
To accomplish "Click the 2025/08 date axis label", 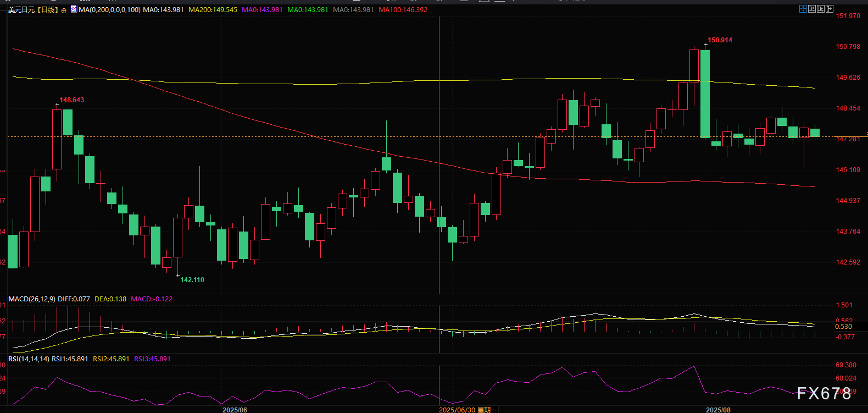I will pos(718,410).
